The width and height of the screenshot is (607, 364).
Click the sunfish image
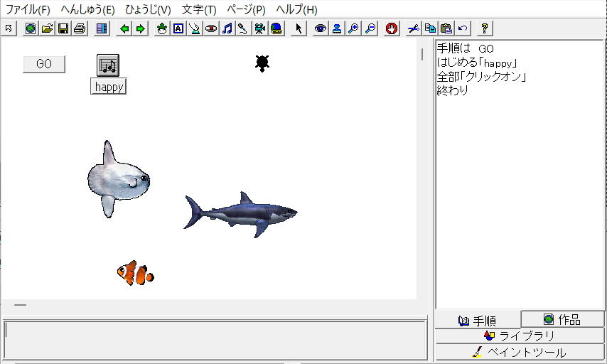click(118, 179)
